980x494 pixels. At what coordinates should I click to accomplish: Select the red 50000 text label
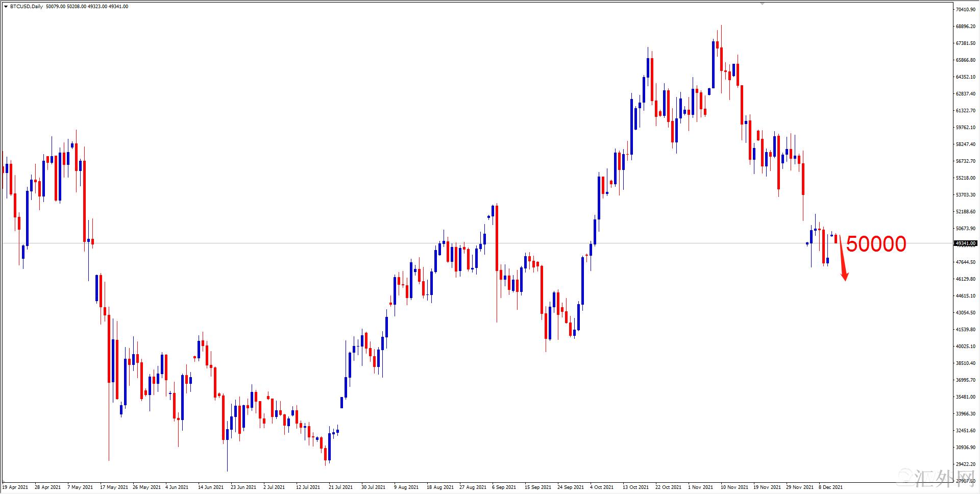click(x=876, y=244)
